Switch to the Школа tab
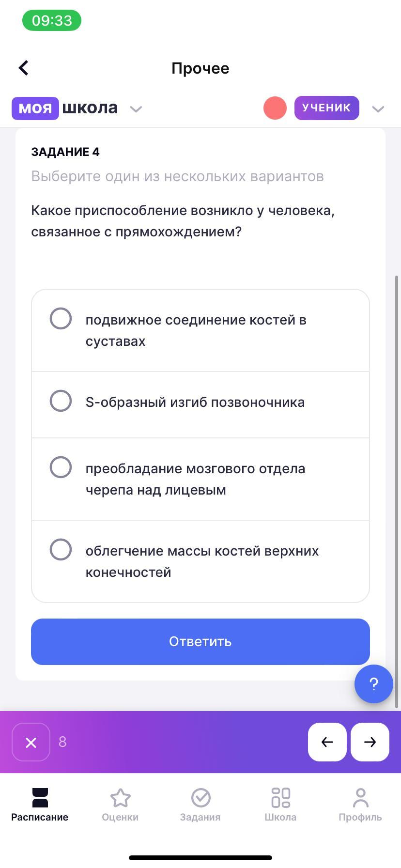Viewport: 401px width, 868px height. 280,805
